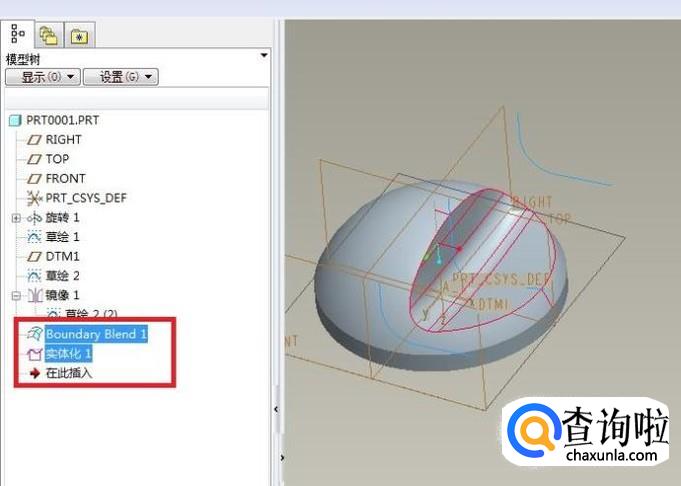This screenshot has width=681, height=486.
Task: Click the 草绘 1 sketch icon
Action: pyautogui.click(x=34, y=237)
